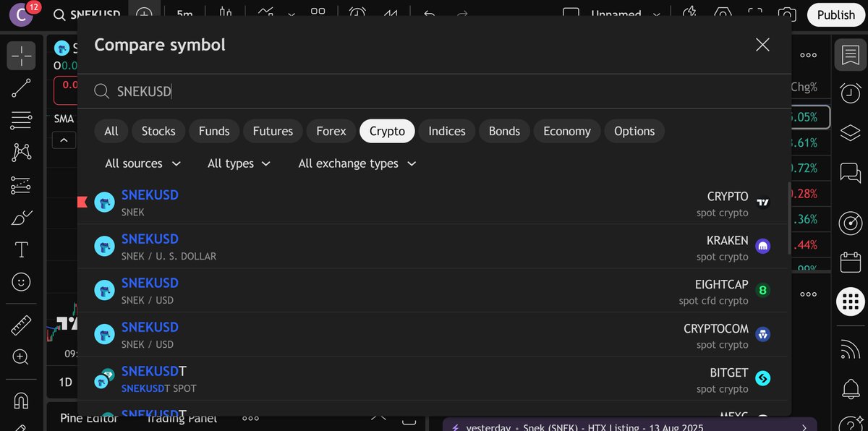The width and height of the screenshot is (868, 431).
Task: Select the brush drawing tool
Action: click(22, 218)
